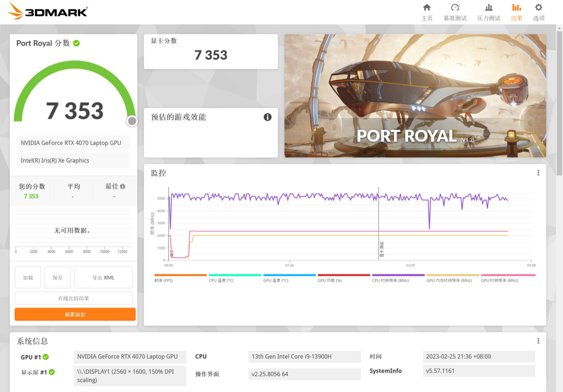Click the 导出 XML button
Screen dimensions: 563x392
tap(103, 278)
